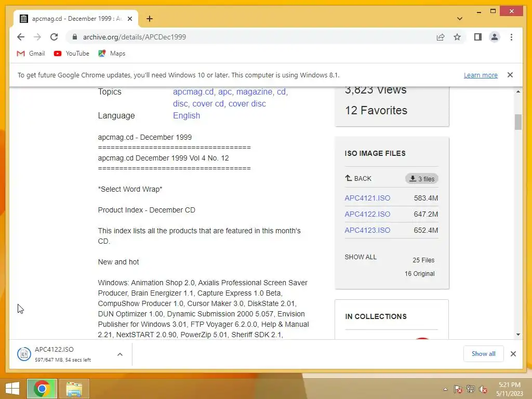Click the ISO IMAGE FILES heading

(375, 153)
